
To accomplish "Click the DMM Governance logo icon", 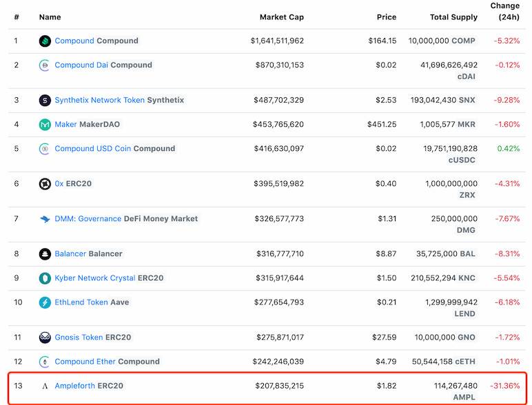I will click(45, 219).
